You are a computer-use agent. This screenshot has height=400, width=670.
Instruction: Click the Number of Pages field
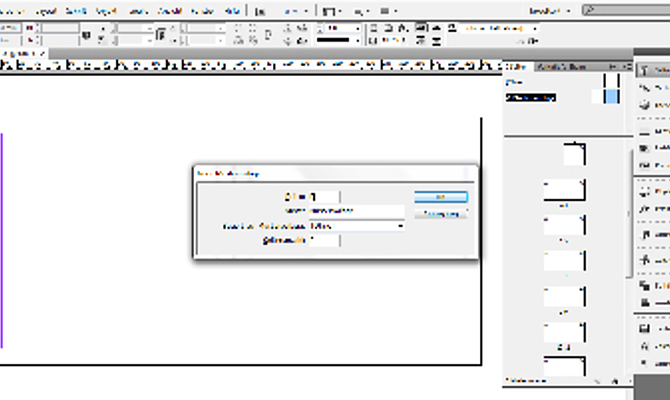326,240
